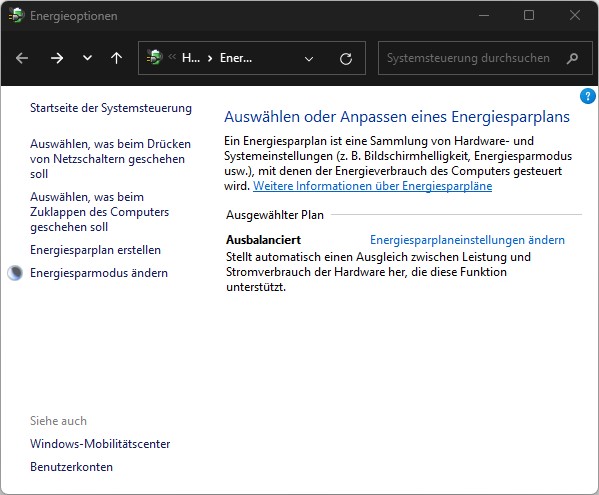Refresh the Energieoptionen page
This screenshot has height=495, width=599.
tap(346, 59)
